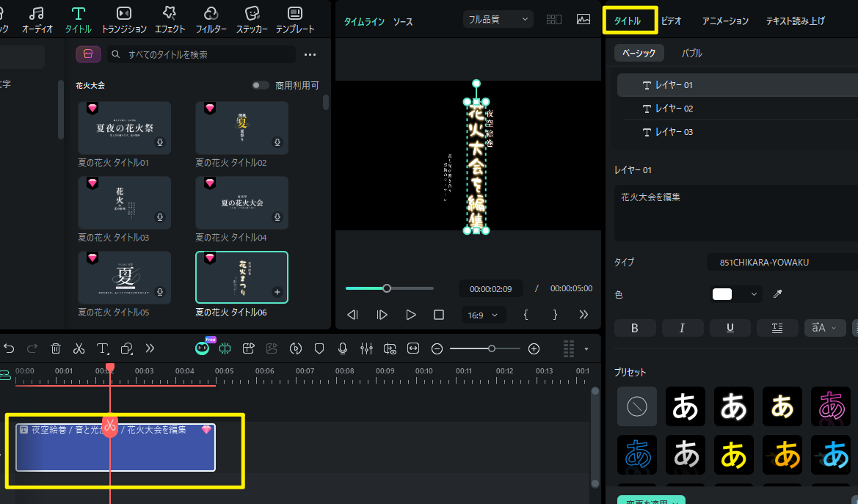Image resolution: width=858 pixels, height=504 pixels.
Task: Toggle bold text formatting
Action: click(634, 328)
